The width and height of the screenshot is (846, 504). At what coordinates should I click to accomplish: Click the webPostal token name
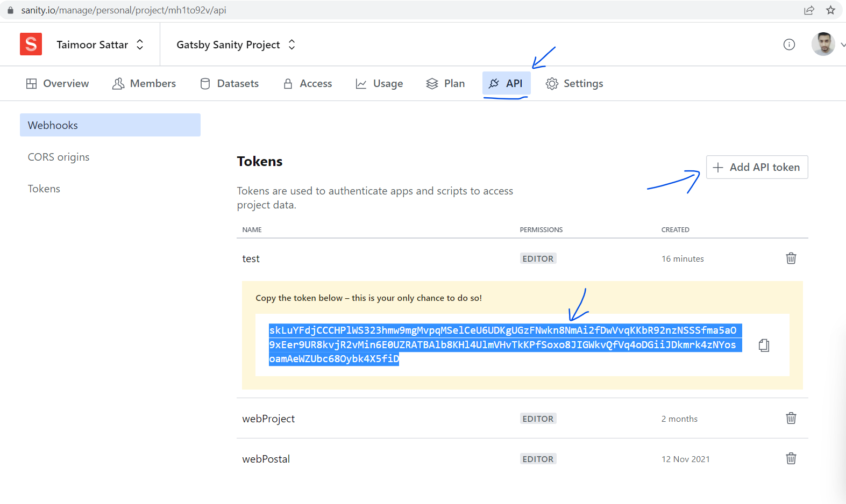tap(266, 459)
